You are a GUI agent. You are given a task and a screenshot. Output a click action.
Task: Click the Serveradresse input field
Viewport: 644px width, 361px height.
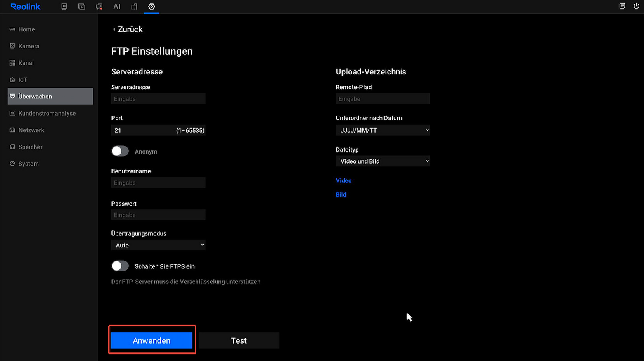pos(158,98)
